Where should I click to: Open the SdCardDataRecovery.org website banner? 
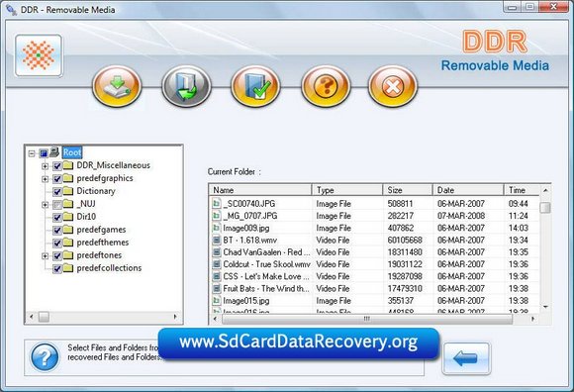298,343
